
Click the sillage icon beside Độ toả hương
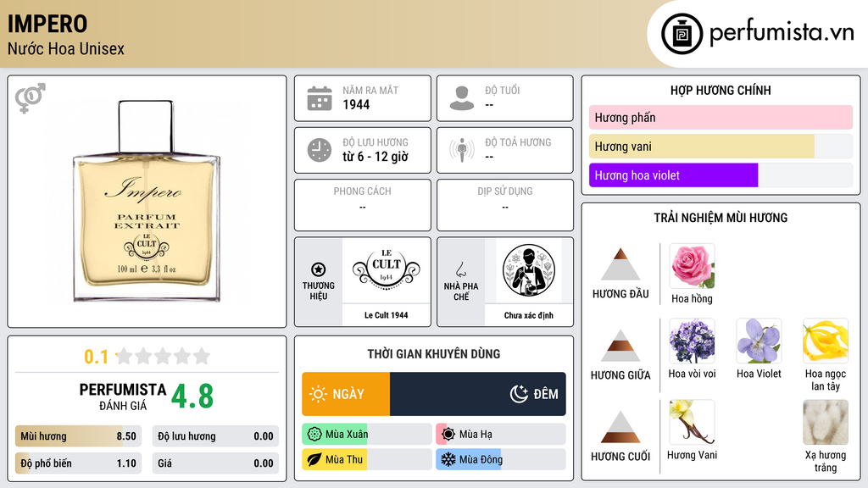pyautogui.click(x=462, y=150)
